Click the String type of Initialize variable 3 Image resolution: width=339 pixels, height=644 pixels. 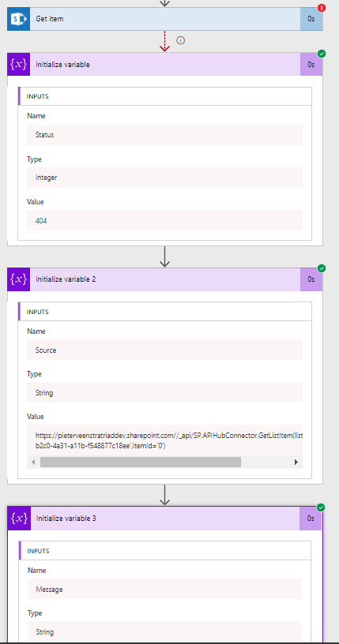(164, 631)
